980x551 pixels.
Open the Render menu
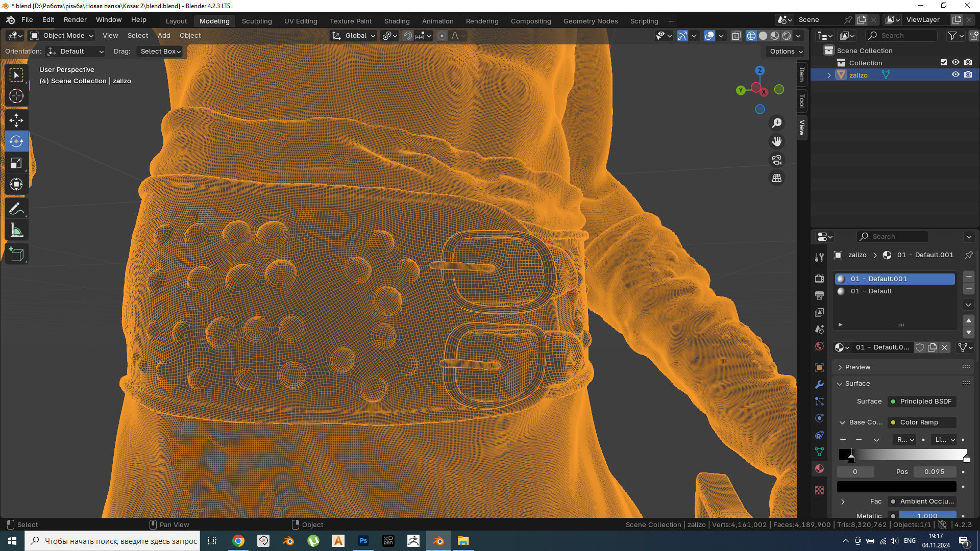[x=75, y=20]
